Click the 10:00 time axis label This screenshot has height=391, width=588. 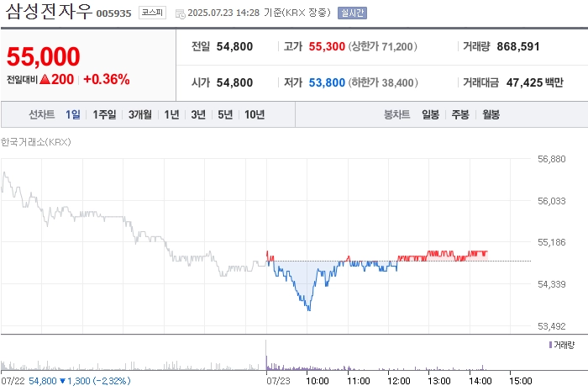[x=318, y=381]
